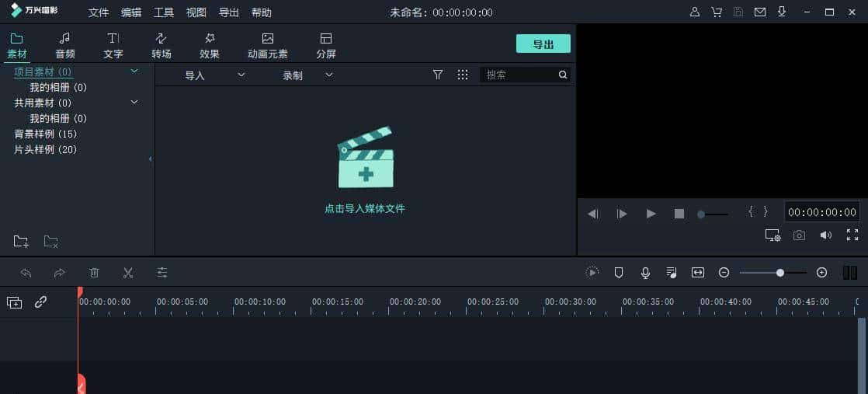The image size is (868, 394).
Task: Open the 录制 record dropdown
Action: pyautogui.click(x=307, y=75)
